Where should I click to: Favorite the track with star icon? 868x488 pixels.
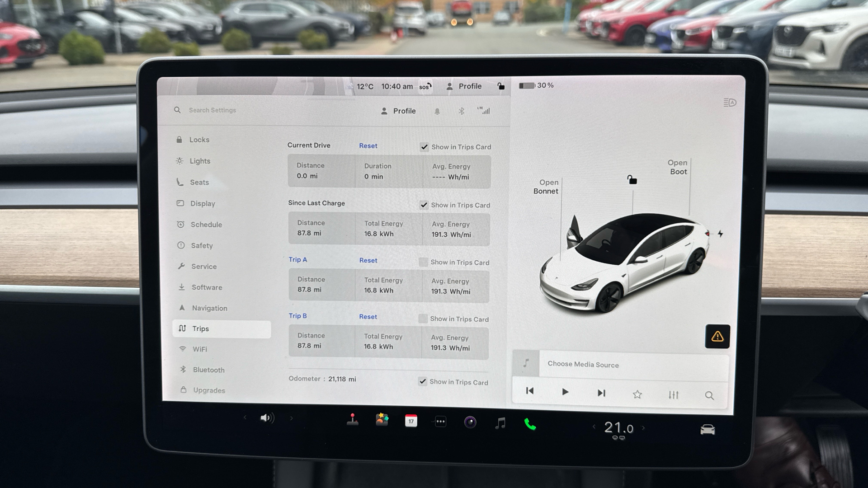click(637, 394)
